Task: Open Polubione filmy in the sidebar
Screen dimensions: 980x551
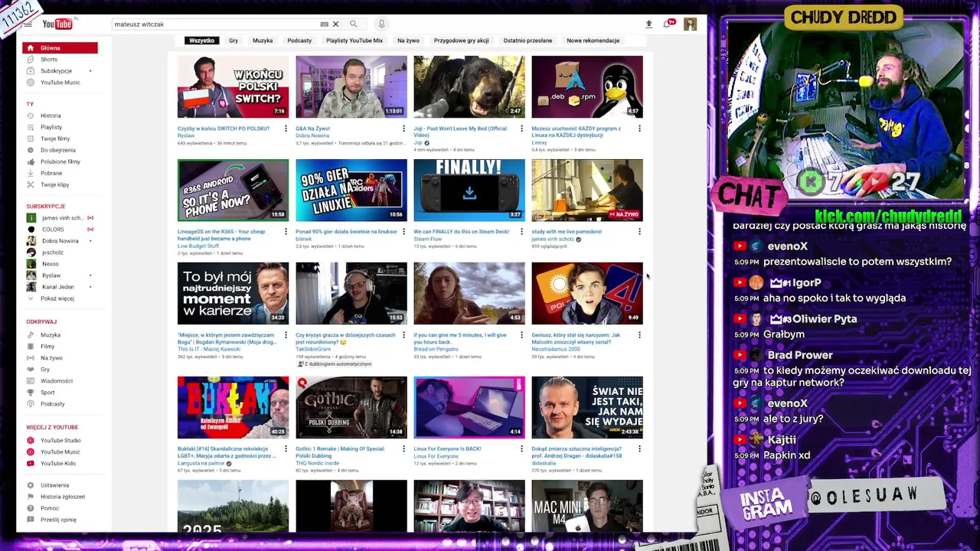Action: pos(60,161)
